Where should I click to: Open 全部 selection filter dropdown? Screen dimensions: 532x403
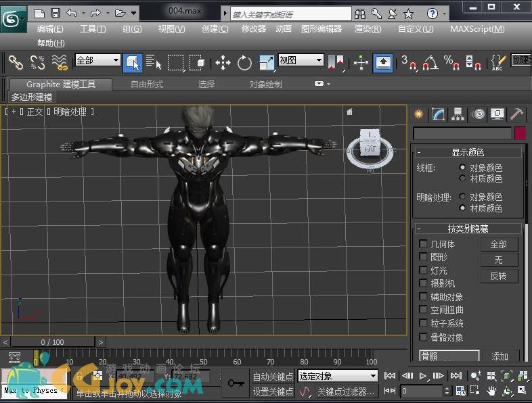[97, 60]
